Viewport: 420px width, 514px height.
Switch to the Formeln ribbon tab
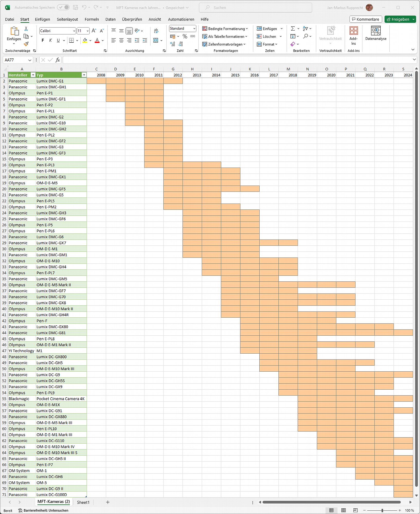92,19
